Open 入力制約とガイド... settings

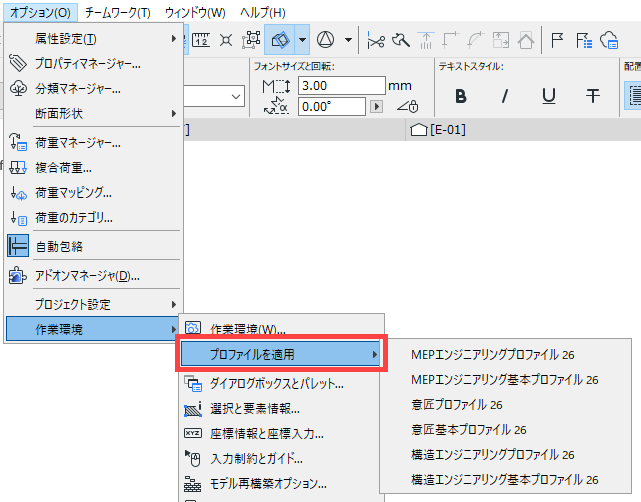click(x=281, y=459)
